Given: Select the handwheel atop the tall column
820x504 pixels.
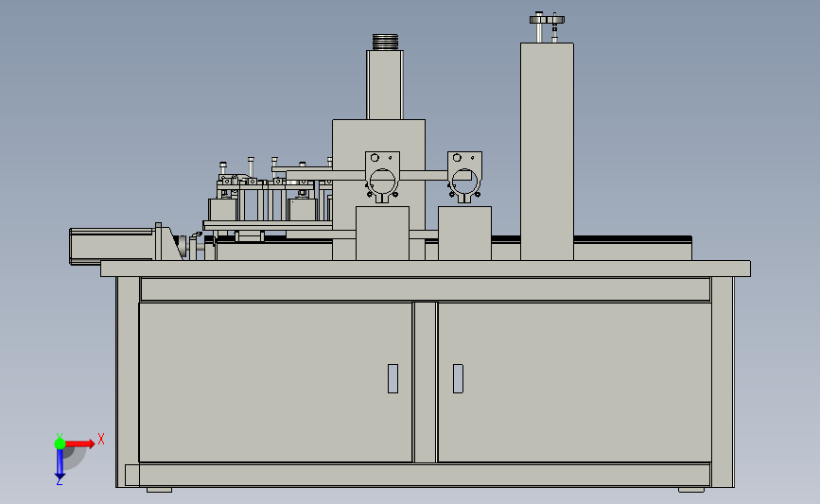Looking at the screenshot, I should click(x=547, y=21).
